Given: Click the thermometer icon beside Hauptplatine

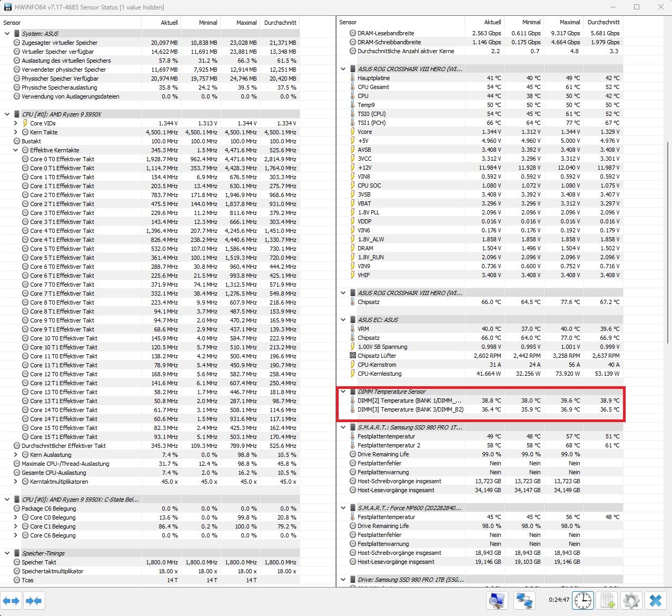Looking at the screenshot, I should pyautogui.click(x=353, y=78).
